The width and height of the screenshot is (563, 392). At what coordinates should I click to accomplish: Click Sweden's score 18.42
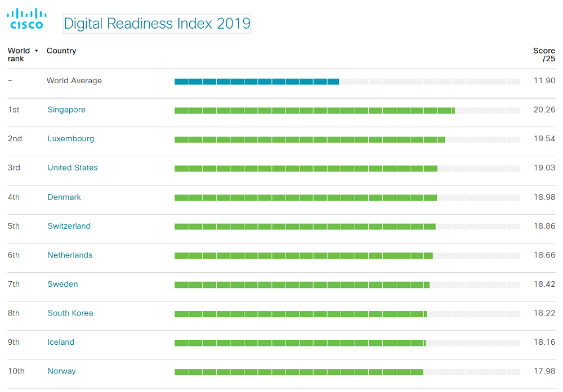pos(544,285)
